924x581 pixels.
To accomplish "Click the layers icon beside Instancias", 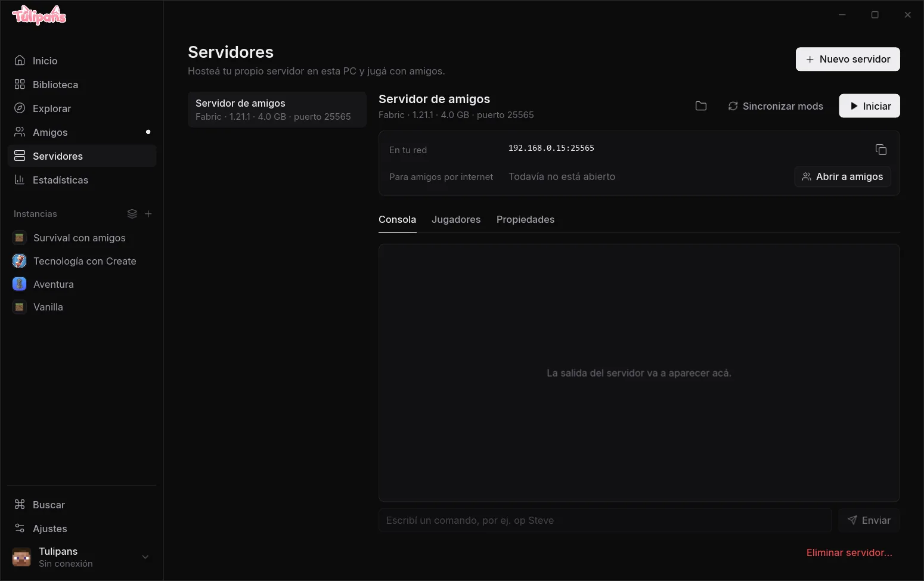I will [132, 214].
